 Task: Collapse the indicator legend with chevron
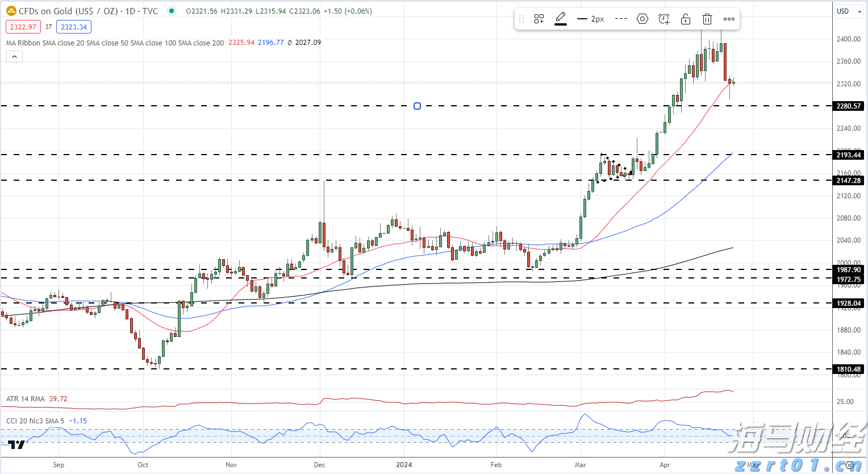(x=14, y=56)
